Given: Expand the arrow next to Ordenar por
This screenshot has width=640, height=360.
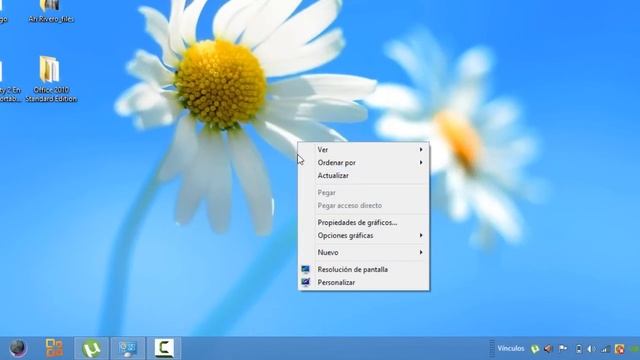Looking at the screenshot, I should (x=421, y=162).
